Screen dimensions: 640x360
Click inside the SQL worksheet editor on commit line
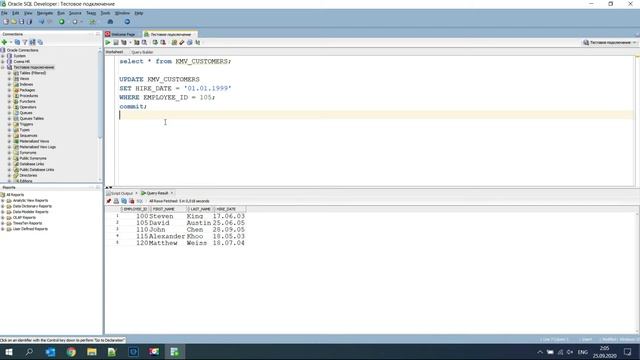[133, 107]
